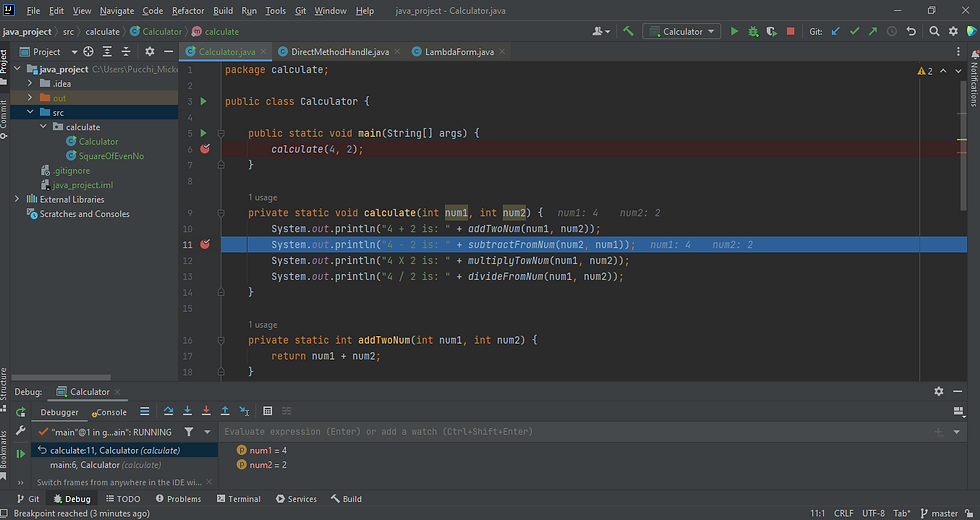Viewport: 980px width, 520px height.
Task: Open the Services tool window
Action: point(296,499)
